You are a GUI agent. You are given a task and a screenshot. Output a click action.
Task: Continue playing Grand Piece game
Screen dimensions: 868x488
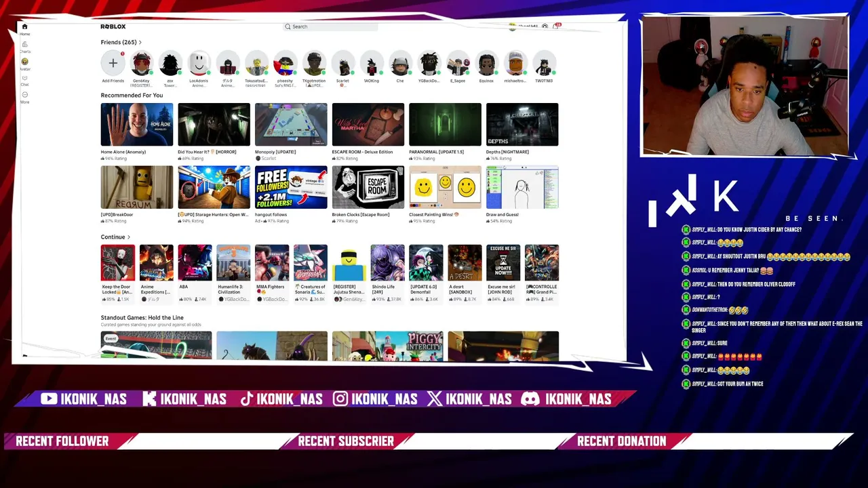pos(542,263)
